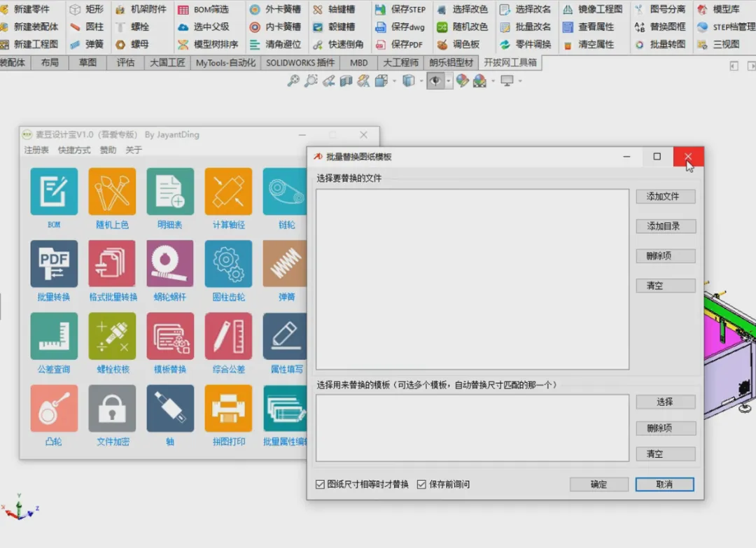Switch to the 大国工匠 tab
This screenshot has width=756, height=548.
pyautogui.click(x=167, y=63)
